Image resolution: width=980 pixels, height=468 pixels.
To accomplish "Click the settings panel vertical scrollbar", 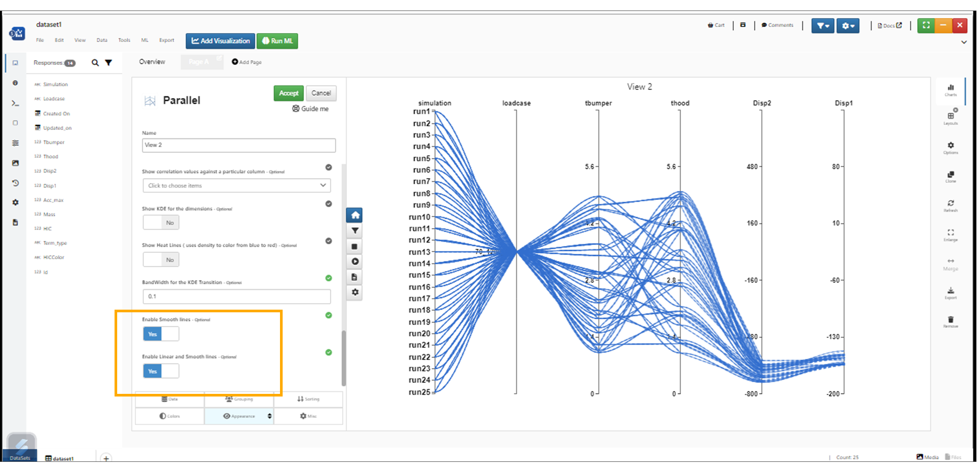I will coord(344,358).
